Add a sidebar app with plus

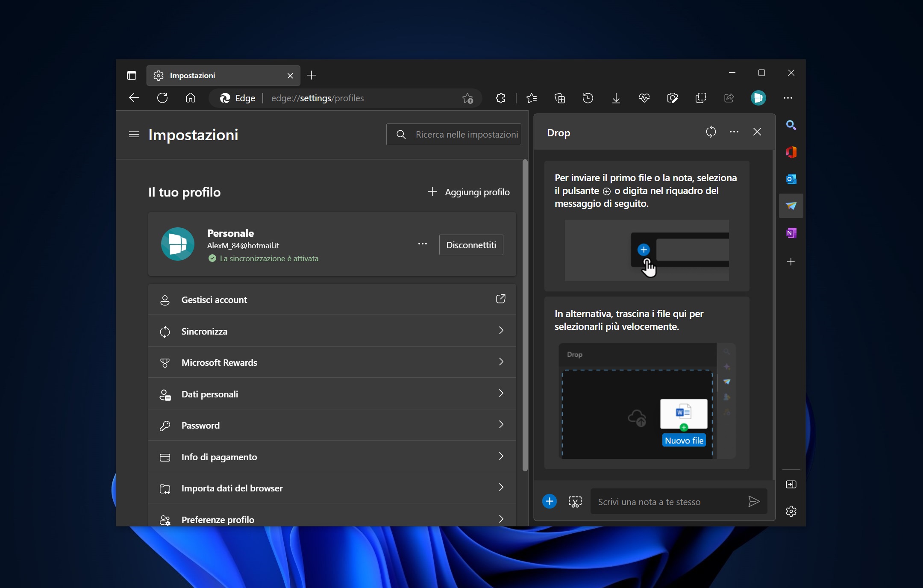pyautogui.click(x=791, y=262)
